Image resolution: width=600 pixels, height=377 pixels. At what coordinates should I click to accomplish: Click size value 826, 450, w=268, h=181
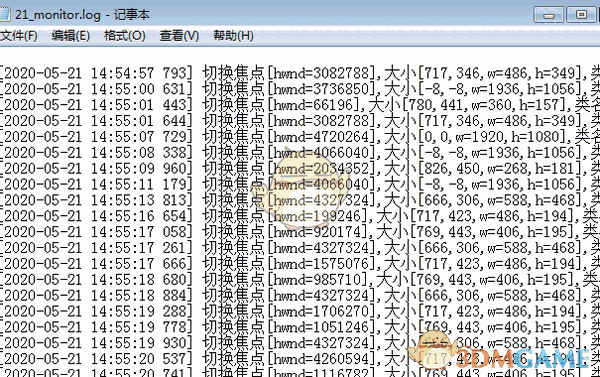pos(500,168)
